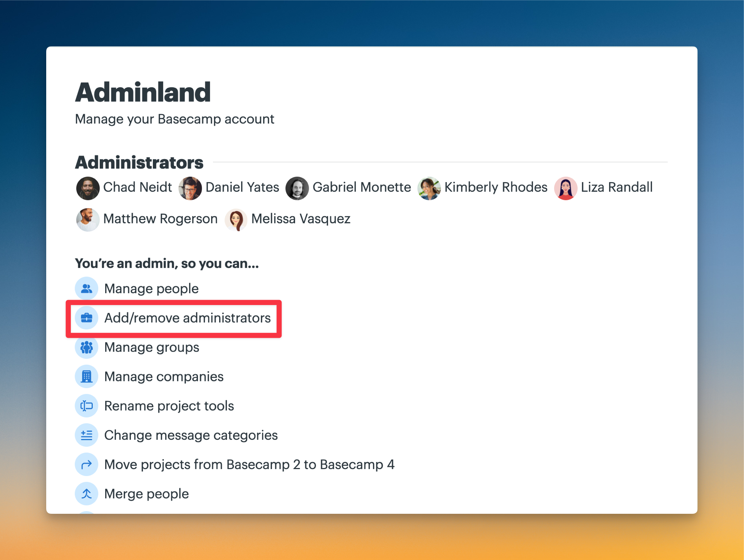
Task: Click Liza Randall's avatar
Action: tap(565, 188)
